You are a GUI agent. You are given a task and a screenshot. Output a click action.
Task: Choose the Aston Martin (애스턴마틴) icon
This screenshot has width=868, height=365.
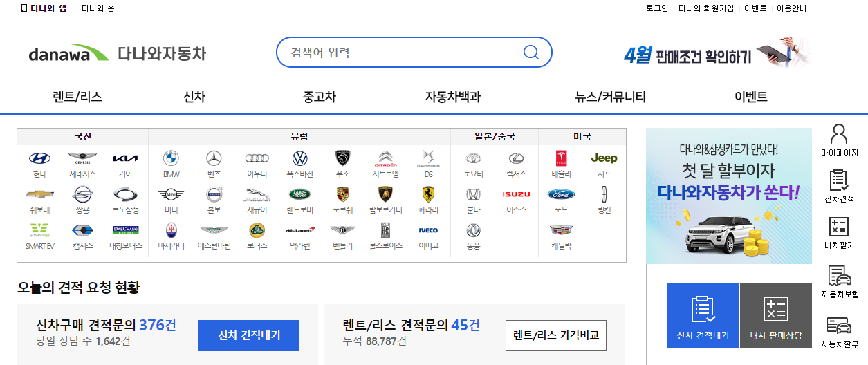(x=214, y=230)
